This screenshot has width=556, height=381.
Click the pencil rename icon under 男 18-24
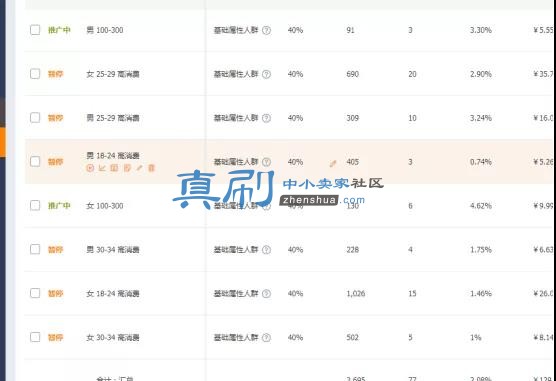[139, 168]
